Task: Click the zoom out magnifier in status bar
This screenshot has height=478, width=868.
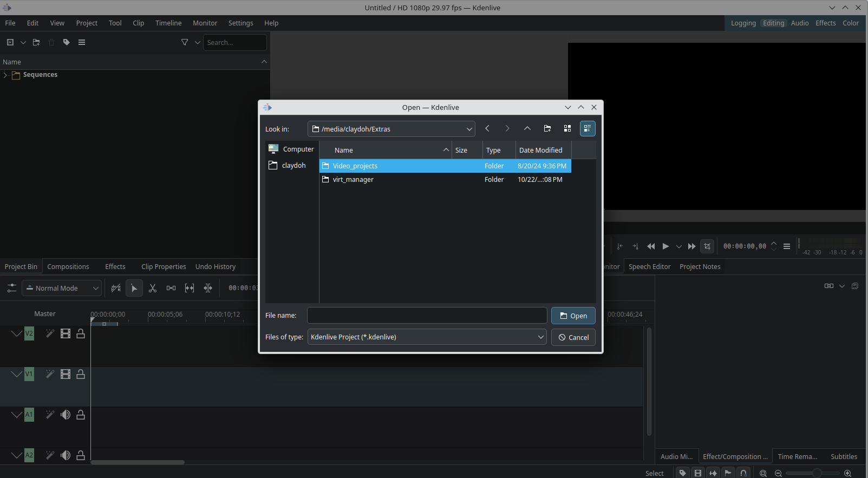Action: point(778,473)
